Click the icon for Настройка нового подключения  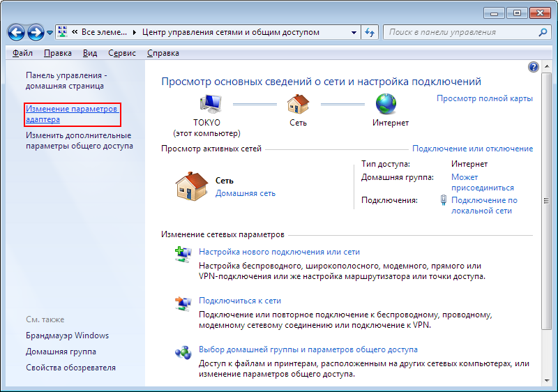183,255
